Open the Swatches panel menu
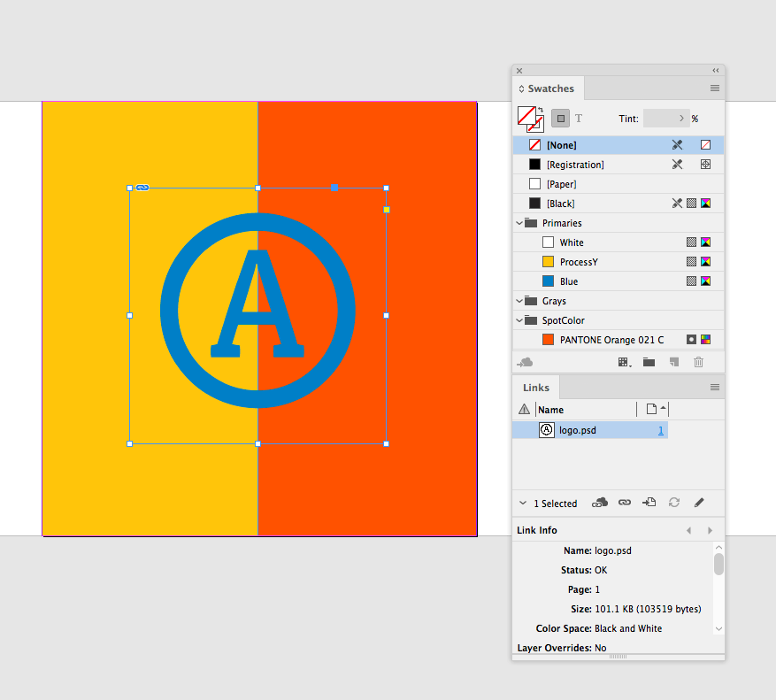This screenshot has height=700, width=776. click(x=715, y=88)
